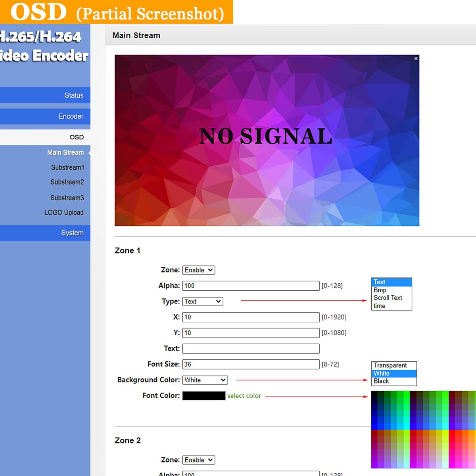The height and width of the screenshot is (476, 476).
Task: Click the black Font Color swatch
Action: click(203, 396)
